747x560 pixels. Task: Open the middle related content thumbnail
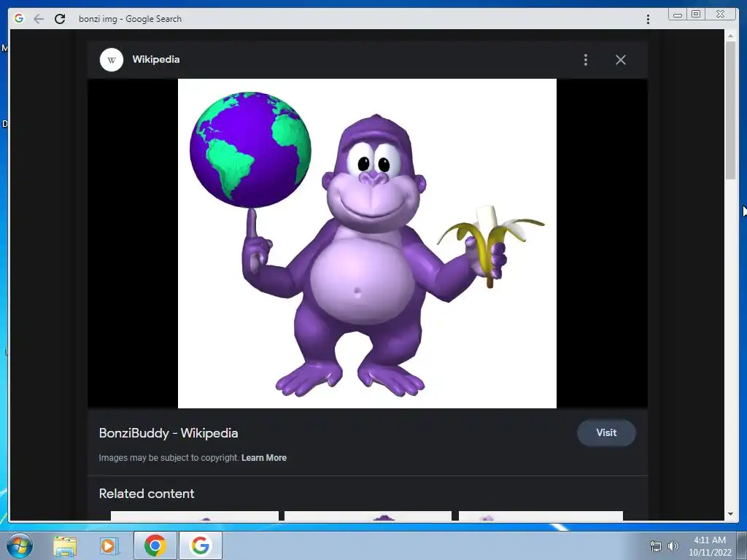[x=368, y=516]
